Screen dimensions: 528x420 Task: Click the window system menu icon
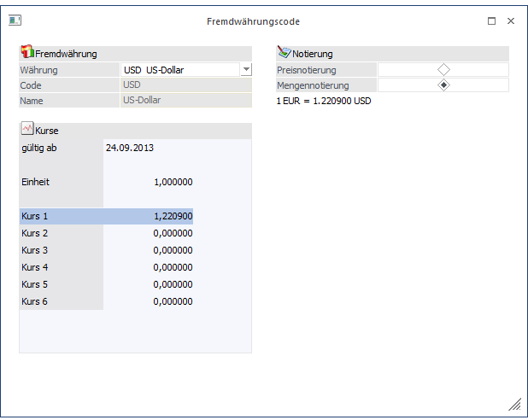[15, 20]
